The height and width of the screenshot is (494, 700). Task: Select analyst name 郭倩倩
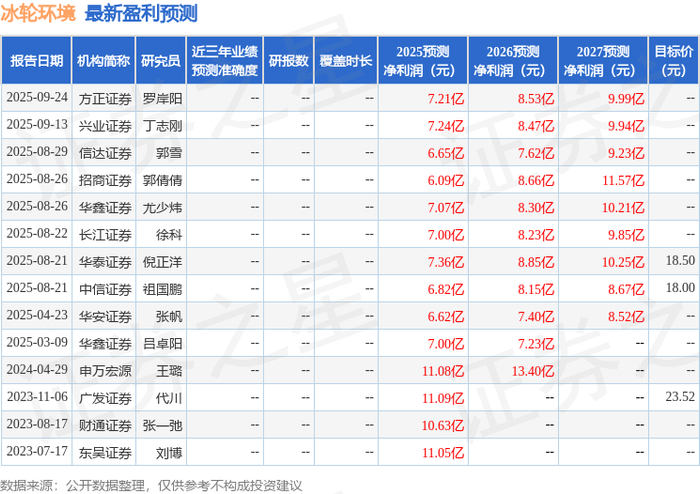click(162, 180)
